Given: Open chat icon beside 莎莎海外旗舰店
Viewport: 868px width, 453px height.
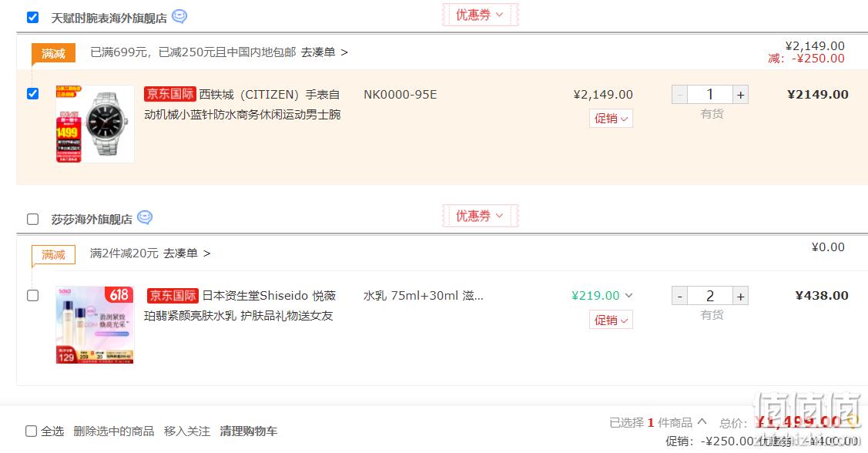Looking at the screenshot, I should pos(145,217).
